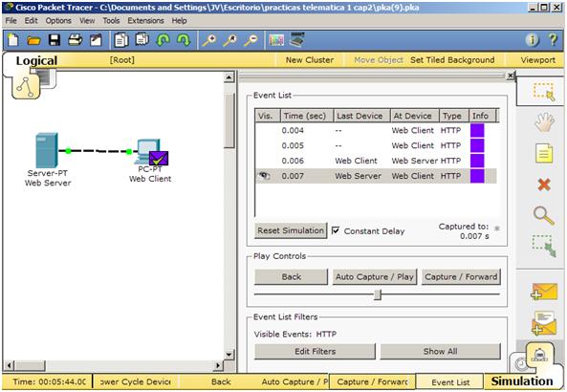Choose the Select tool
Screen dimensions: 567x392
coord(544,91)
